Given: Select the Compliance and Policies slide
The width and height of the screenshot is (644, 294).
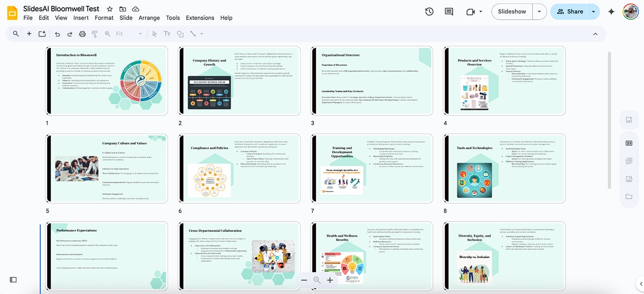Looking at the screenshot, I should (239, 168).
